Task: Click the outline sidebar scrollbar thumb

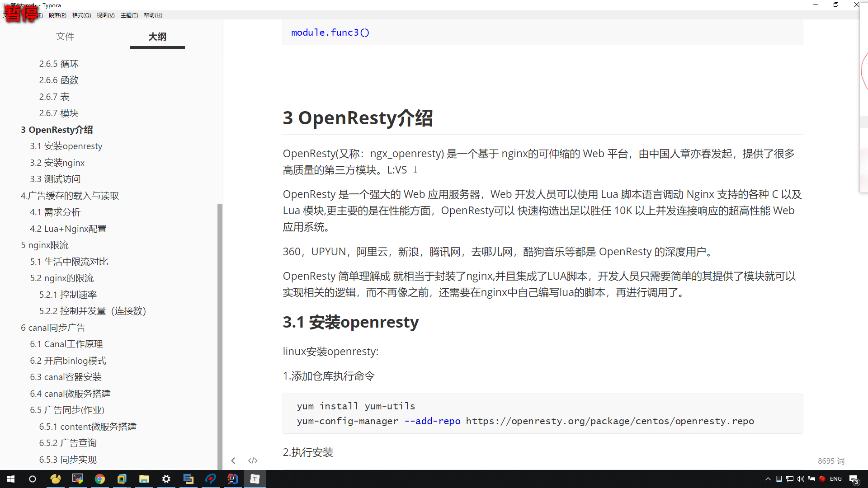Action: [x=220, y=337]
